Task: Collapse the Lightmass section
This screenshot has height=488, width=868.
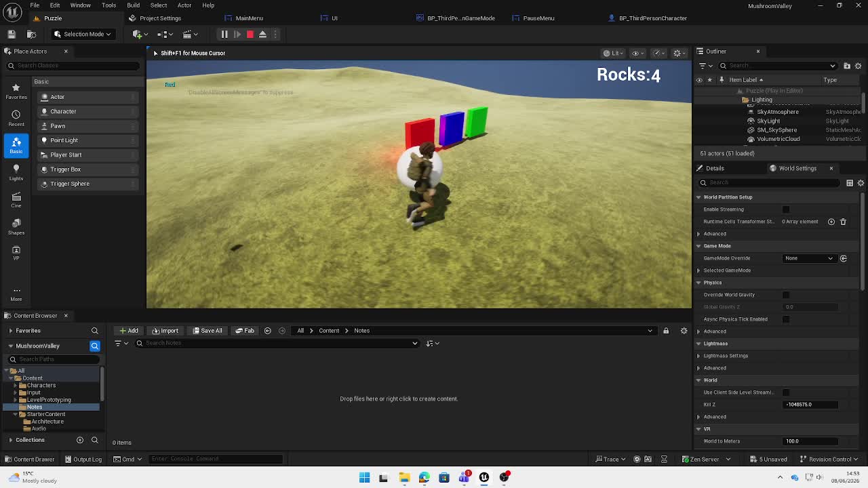Action: point(698,344)
